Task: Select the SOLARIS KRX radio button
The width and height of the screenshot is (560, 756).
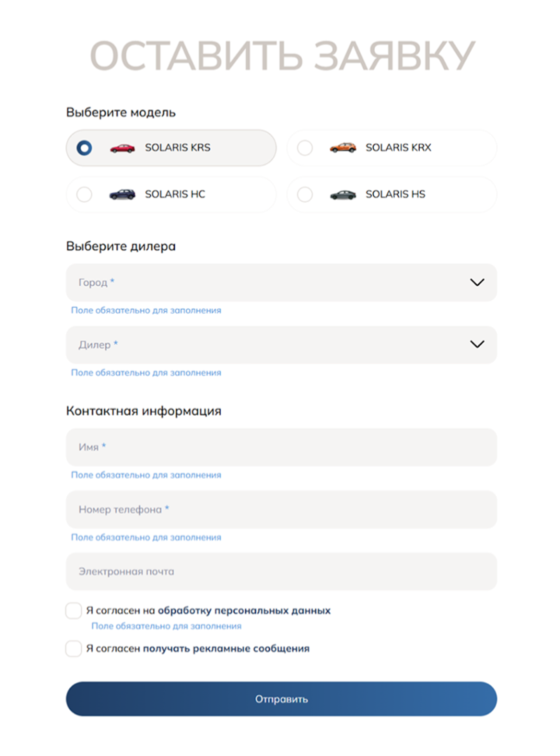Action: 305,148
